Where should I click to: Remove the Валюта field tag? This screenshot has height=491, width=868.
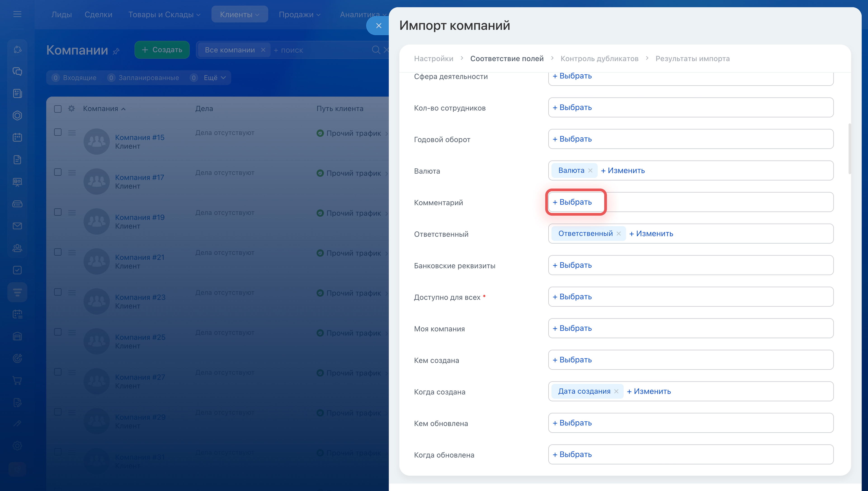(590, 171)
